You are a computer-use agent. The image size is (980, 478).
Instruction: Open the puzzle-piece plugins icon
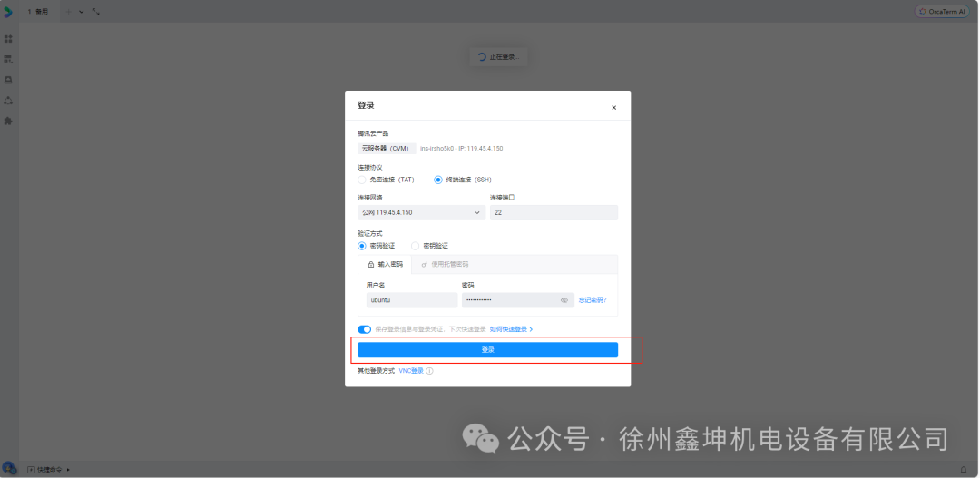8,122
